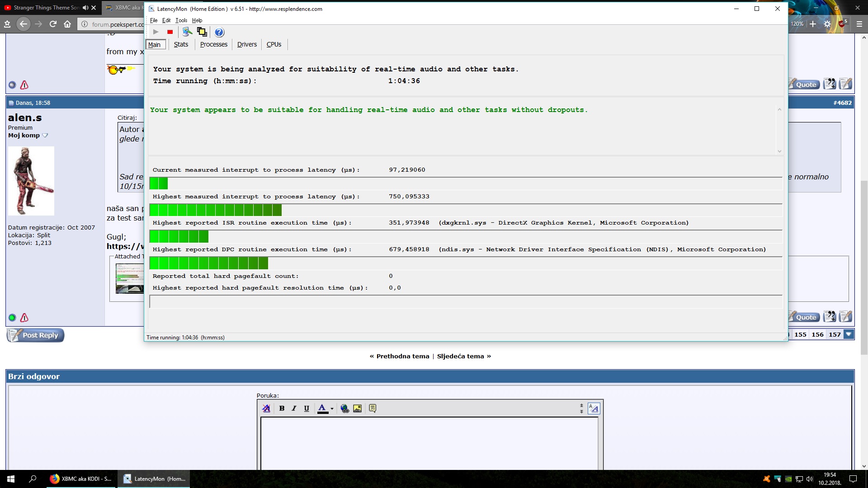Open Sljedeća tema link
Image resolution: width=868 pixels, height=488 pixels.
coord(460,357)
